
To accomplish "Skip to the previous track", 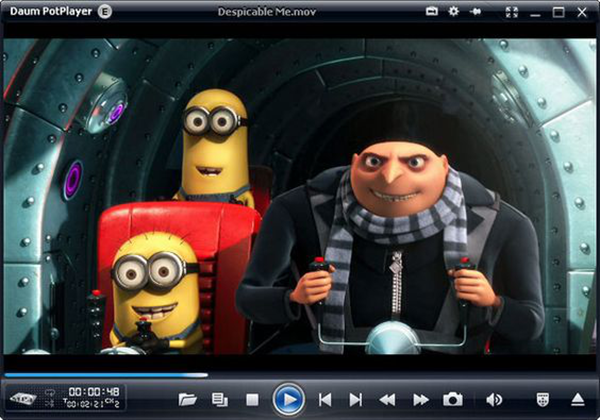I will [325, 400].
